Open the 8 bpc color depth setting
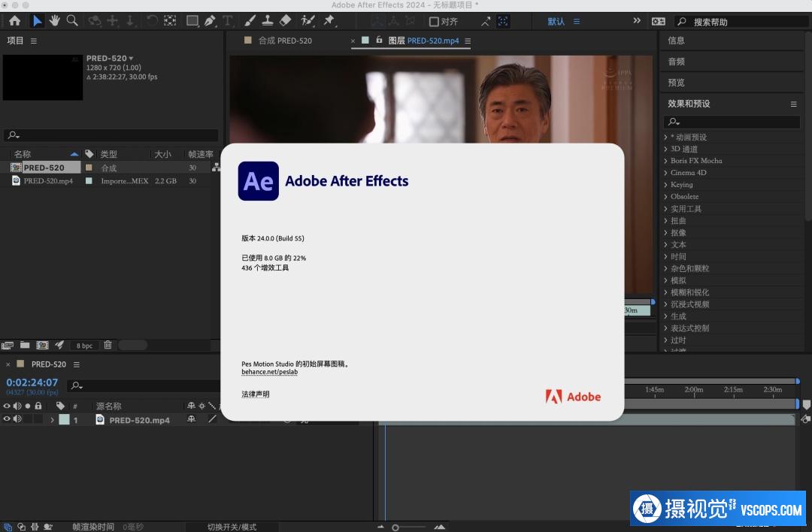 [84, 346]
